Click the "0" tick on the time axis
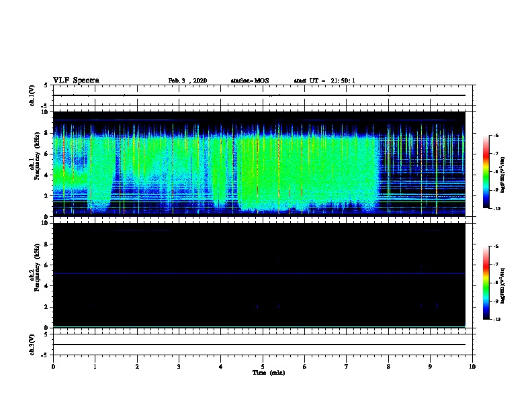 pos(53,367)
